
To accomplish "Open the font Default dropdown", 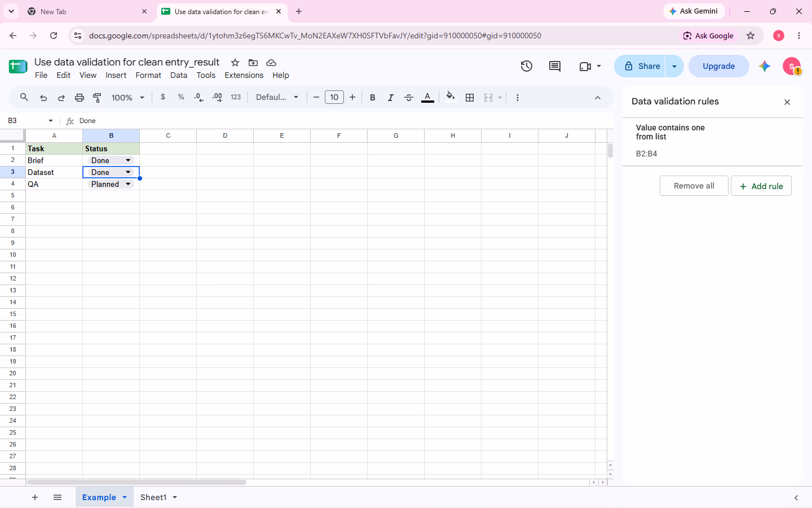I will (277, 97).
